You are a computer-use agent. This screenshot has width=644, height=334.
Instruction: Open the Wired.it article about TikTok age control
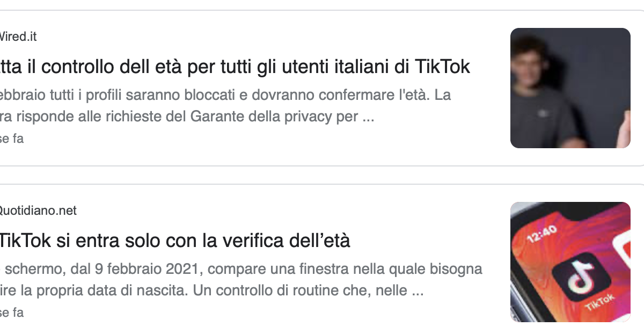click(235, 67)
